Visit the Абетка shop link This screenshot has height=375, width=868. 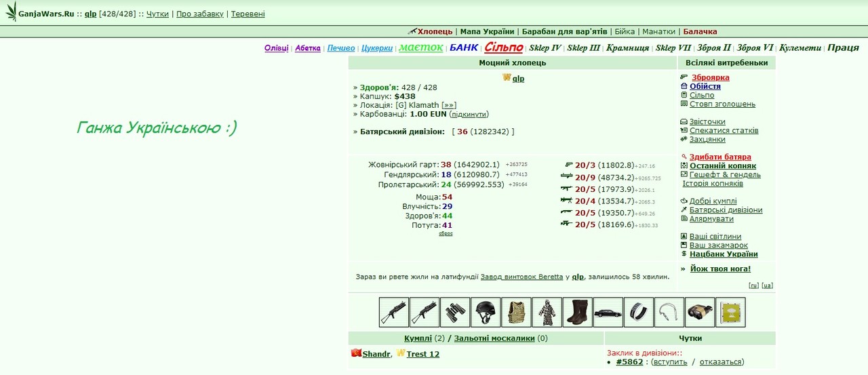click(308, 48)
